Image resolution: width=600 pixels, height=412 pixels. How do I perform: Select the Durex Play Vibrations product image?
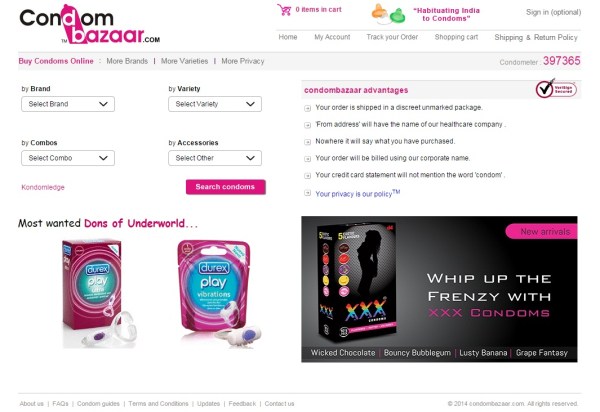tap(219, 293)
